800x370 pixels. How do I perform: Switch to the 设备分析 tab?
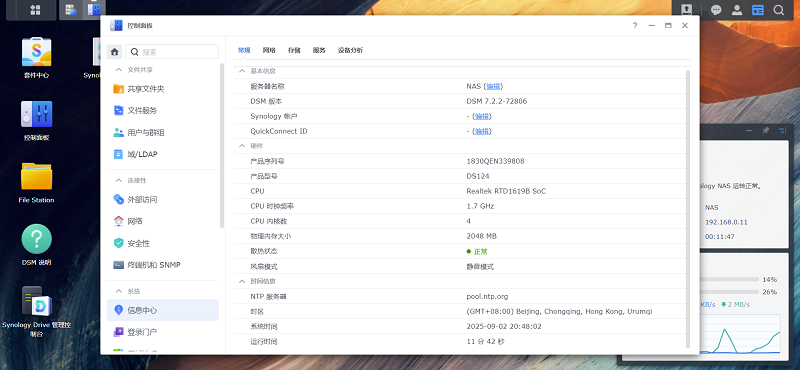tap(351, 50)
